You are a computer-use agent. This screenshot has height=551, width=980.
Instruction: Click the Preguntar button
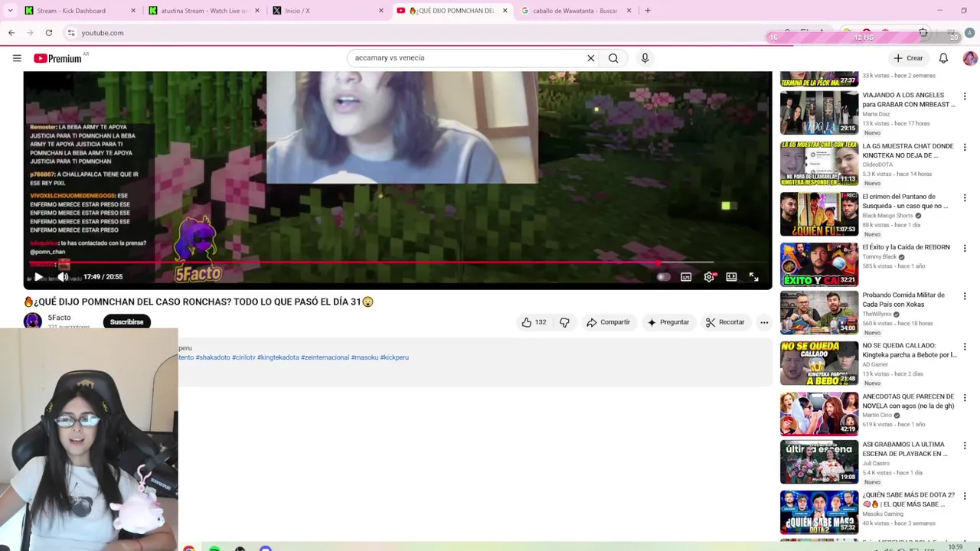click(668, 322)
